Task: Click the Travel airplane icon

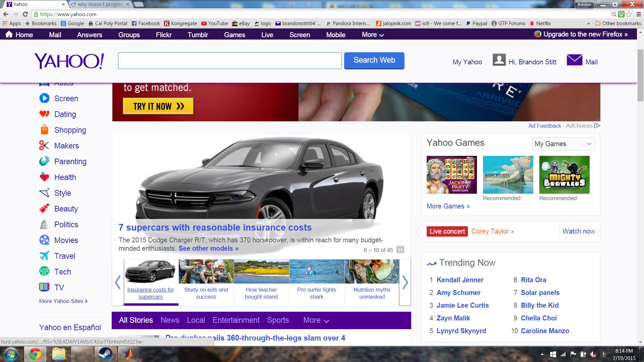Action: pyautogui.click(x=44, y=256)
